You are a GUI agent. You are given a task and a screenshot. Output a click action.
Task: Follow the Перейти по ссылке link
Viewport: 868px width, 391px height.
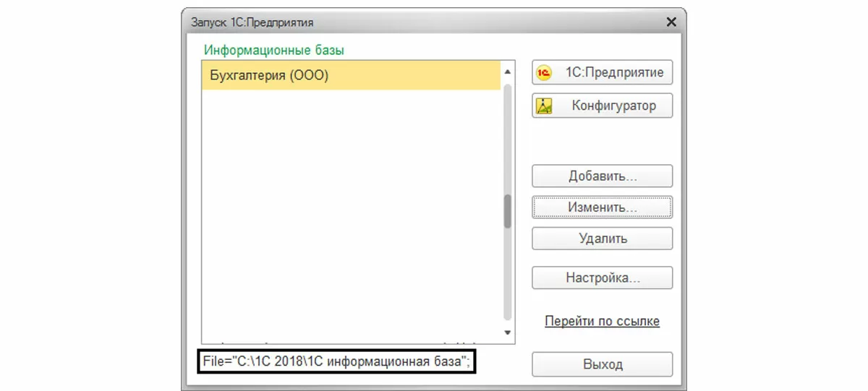pyautogui.click(x=602, y=322)
